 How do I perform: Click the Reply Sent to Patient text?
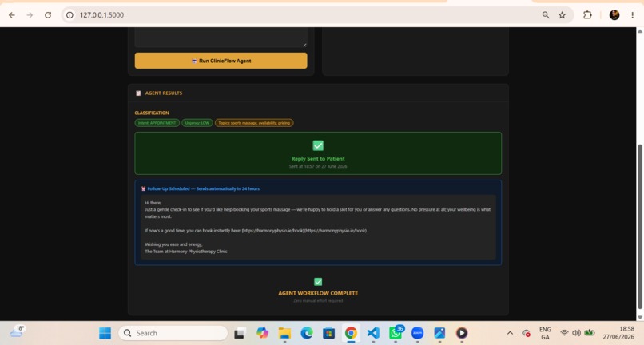tap(318, 159)
